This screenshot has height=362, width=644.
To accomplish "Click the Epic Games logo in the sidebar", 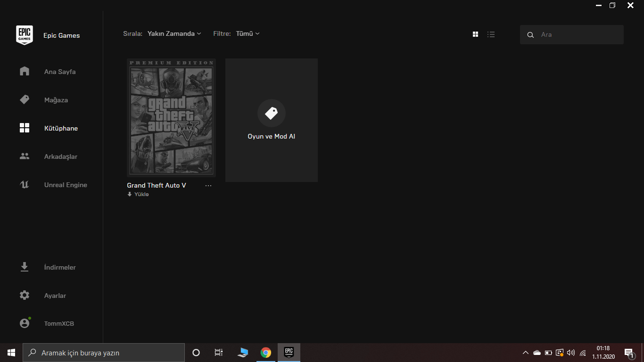I will click(x=25, y=35).
